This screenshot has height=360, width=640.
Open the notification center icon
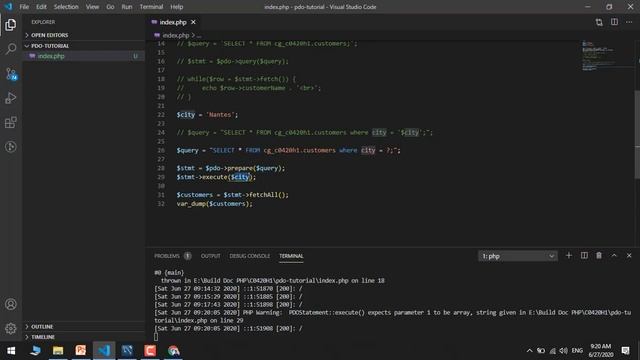[x=625, y=351]
